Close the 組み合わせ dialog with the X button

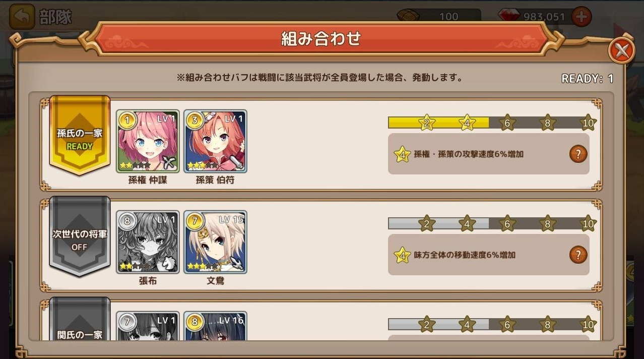click(x=622, y=50)
